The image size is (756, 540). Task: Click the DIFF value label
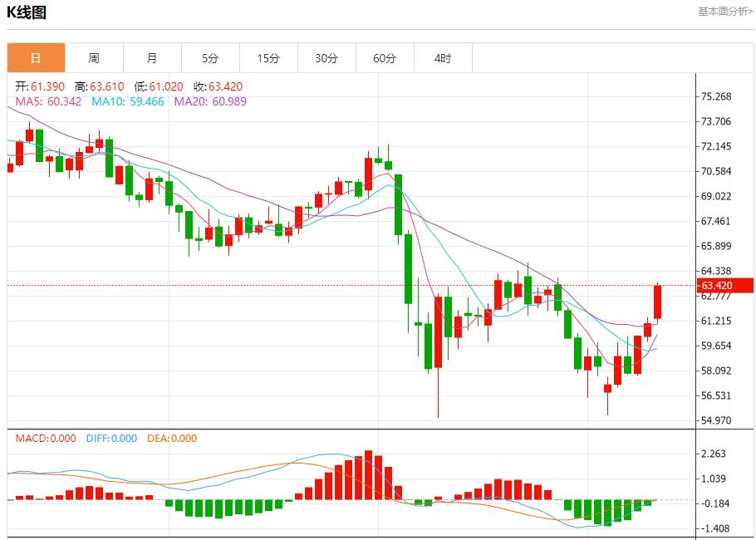point(111,438)
